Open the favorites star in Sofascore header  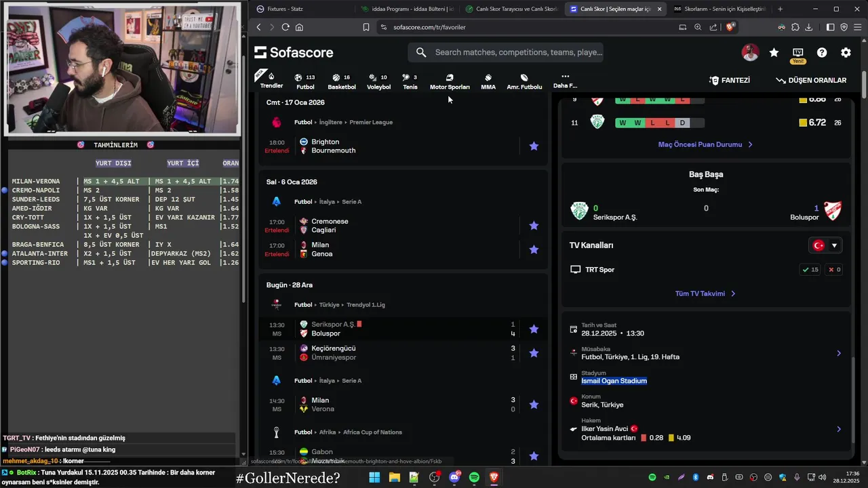point(774,52)
